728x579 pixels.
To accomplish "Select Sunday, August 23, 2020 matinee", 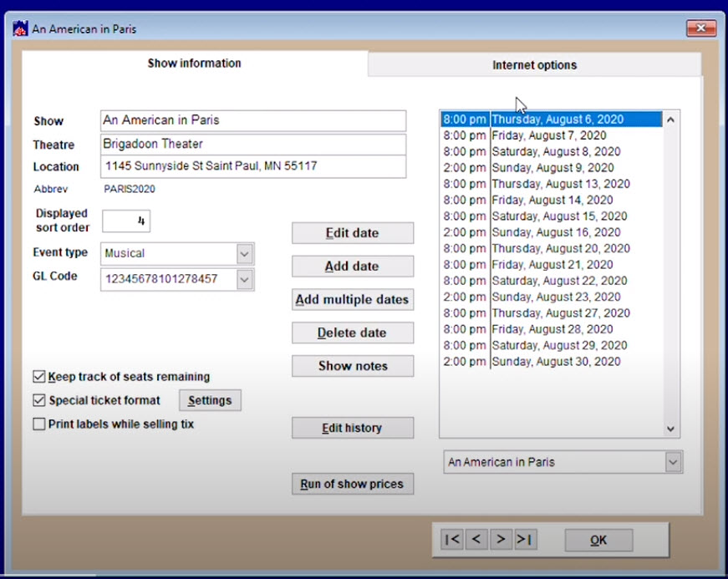I will pos(551,297).
